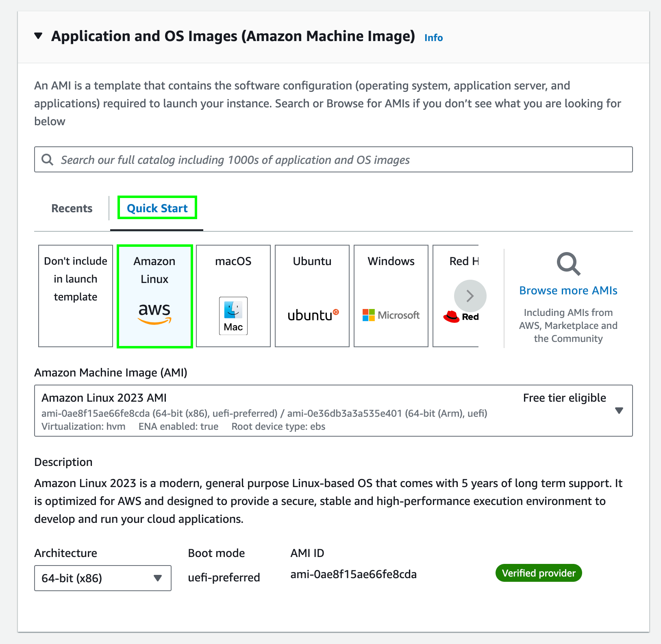
Task: Click the Amazon Machine Image (AMI) label
Action: click(111, 372)
